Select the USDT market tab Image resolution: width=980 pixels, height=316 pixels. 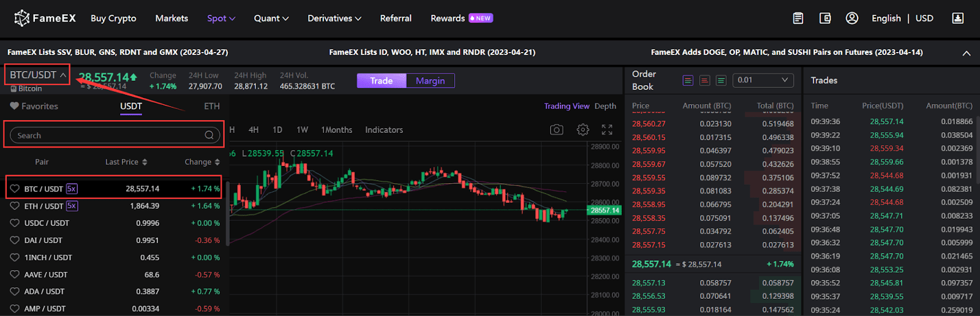(x=131, y=106)
